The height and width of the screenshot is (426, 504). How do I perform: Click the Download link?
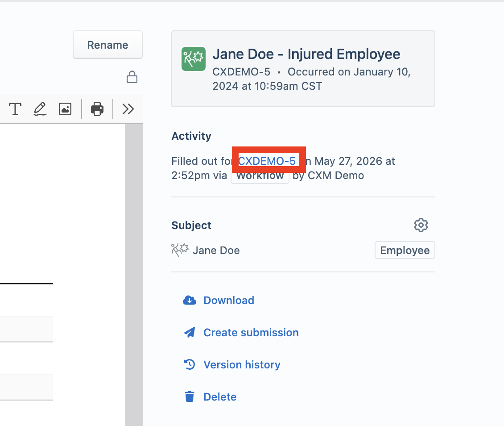pos(229,300)
